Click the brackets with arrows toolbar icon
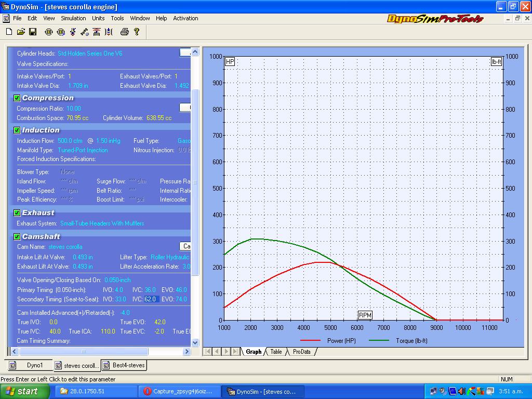Viewport: 532px width, 399px height. pyautogui.click(x=109, y=32)
